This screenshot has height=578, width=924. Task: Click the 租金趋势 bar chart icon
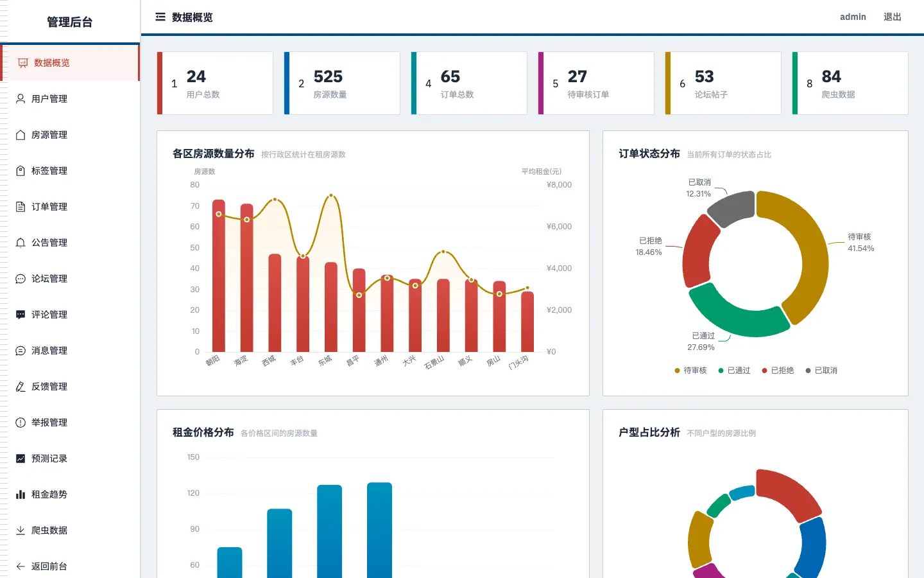point(21,495)
